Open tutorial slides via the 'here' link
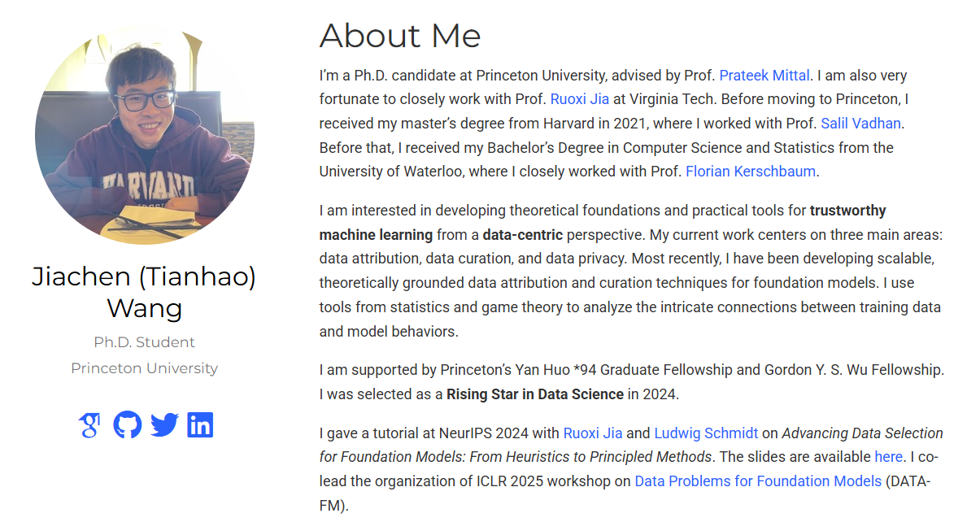 click(888, 456)
